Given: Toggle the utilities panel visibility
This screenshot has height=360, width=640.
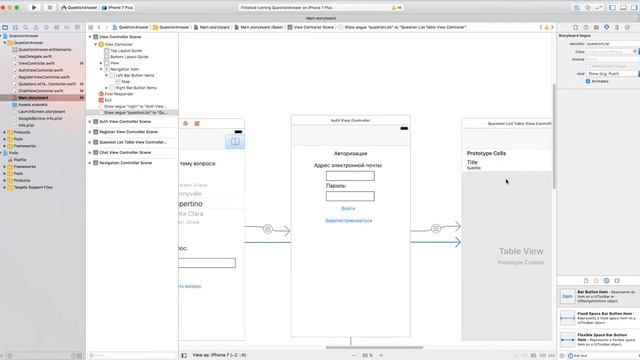Looking at the screenshot, I should click(x=634, y=8).
